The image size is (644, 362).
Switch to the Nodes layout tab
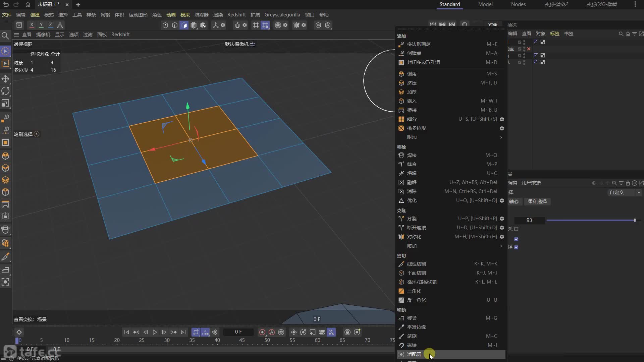[518, 4]
